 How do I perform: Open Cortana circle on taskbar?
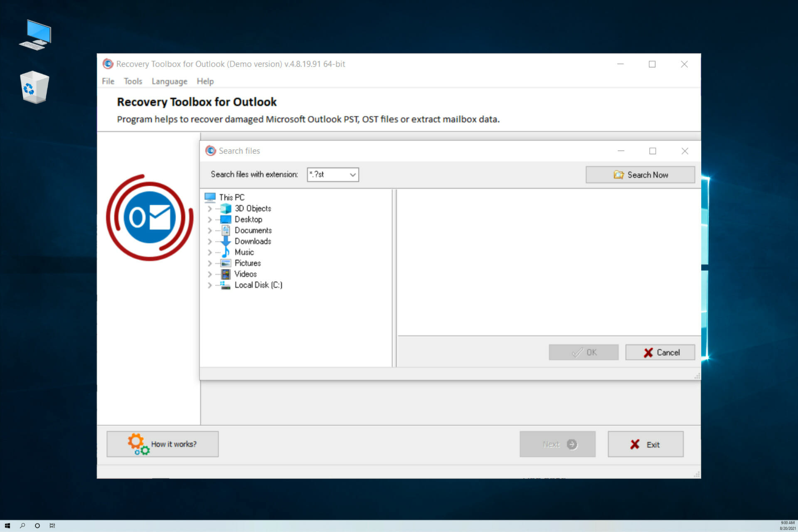click(x=37, y=526)
